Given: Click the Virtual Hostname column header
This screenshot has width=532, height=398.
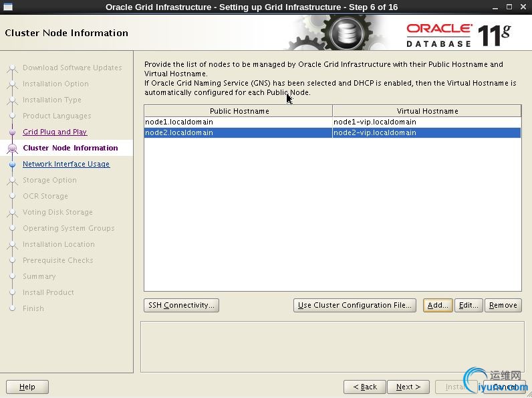Looking at the screenshot, I should [x=427, y=111].
